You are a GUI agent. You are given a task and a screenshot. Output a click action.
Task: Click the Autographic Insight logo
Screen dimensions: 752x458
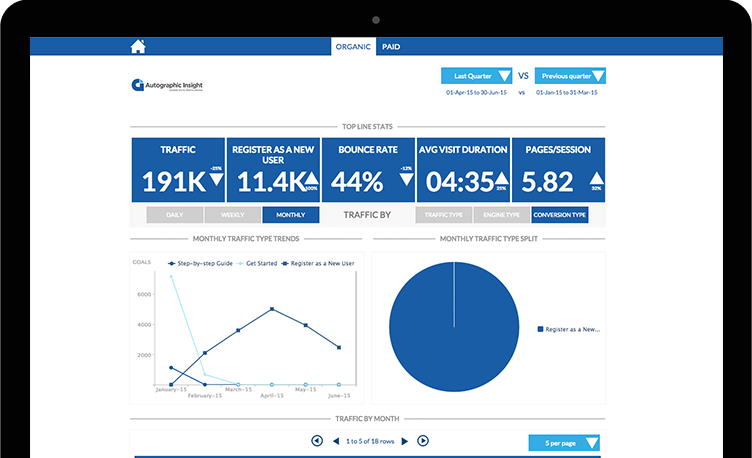tap(167, 86)
